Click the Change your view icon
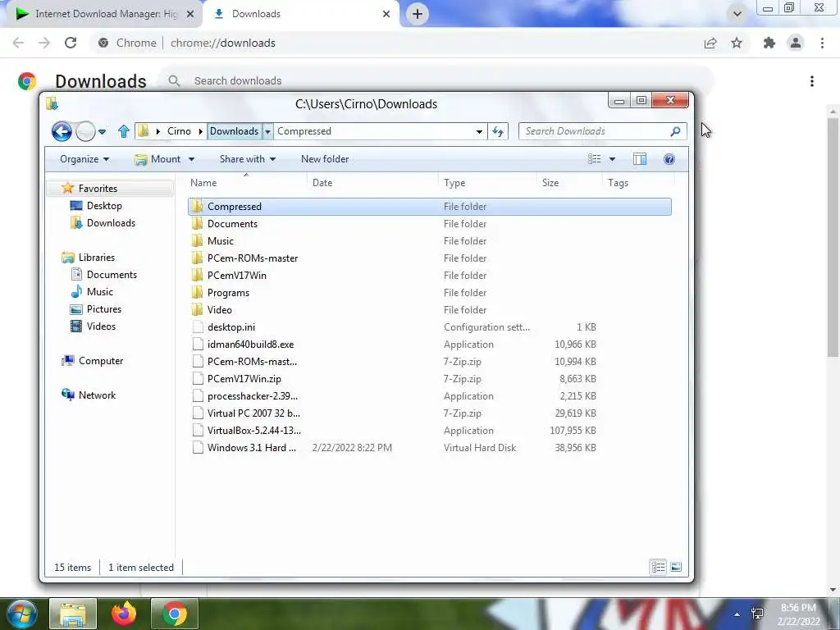 coord(594,159)
